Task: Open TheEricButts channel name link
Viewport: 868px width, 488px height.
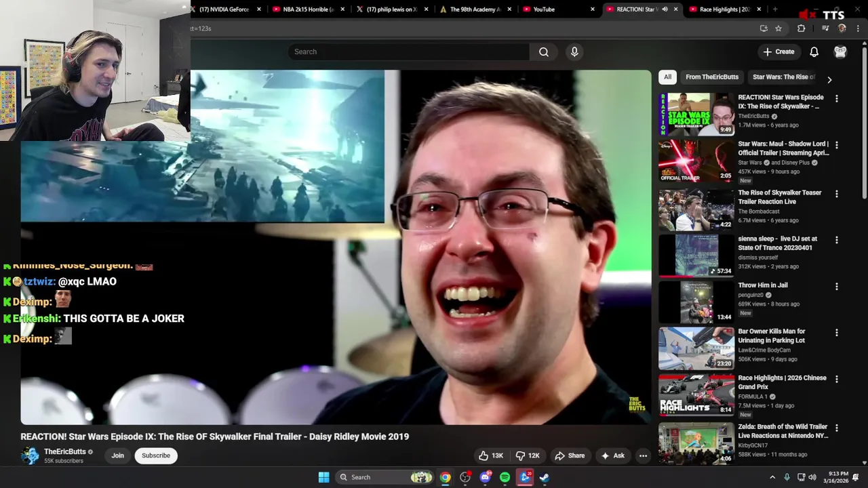Action: click(x=65, y=451)
